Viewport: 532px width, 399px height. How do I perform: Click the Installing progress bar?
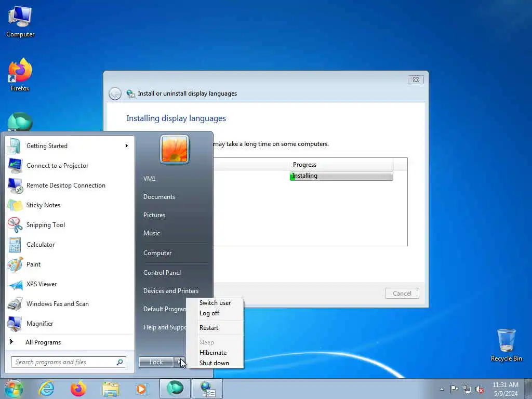[341, 176]
